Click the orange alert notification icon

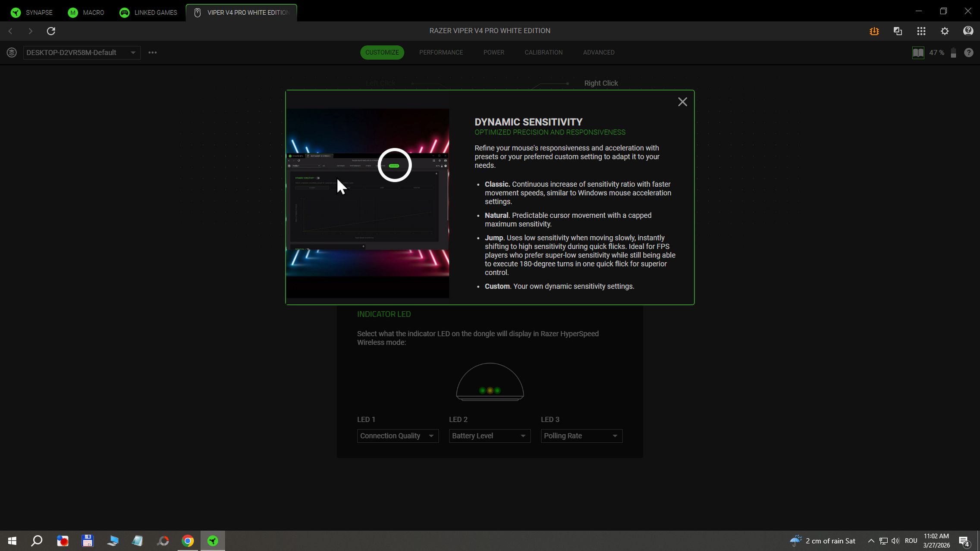click(874, 31)
